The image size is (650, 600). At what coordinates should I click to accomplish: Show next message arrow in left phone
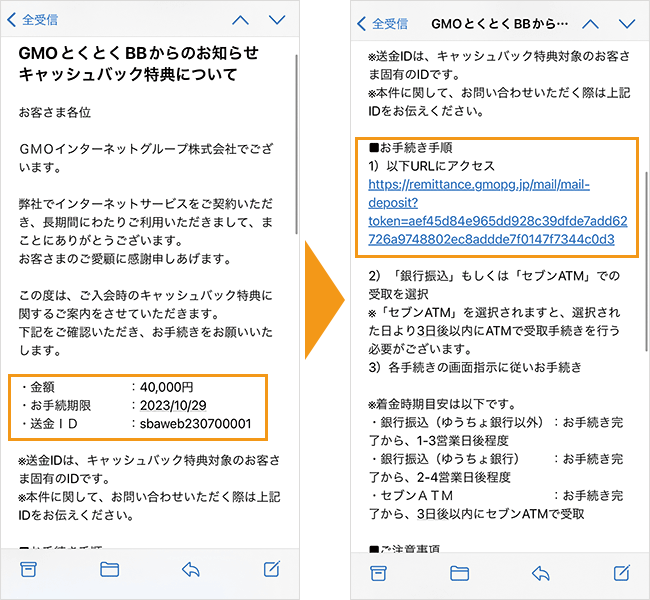[277, 20]
